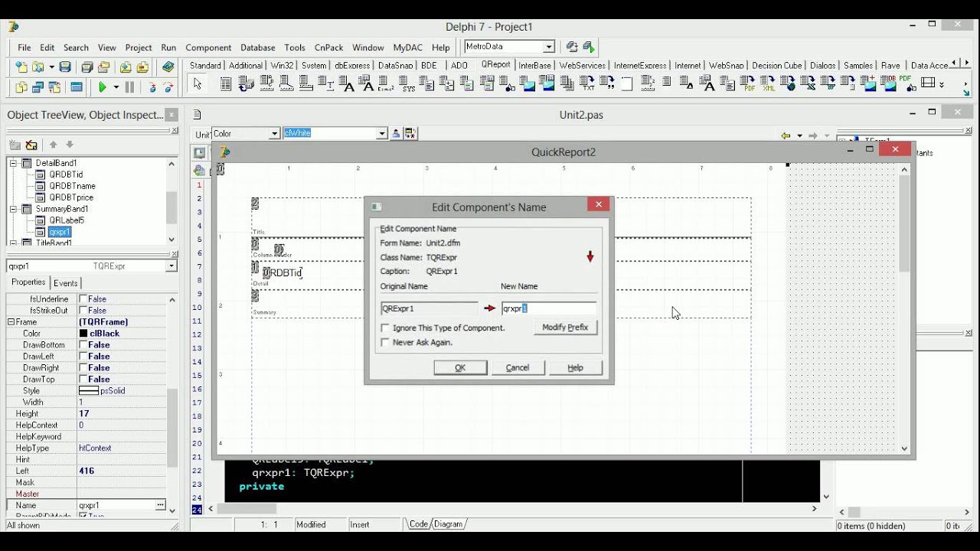
Task: Click the psSolid style swatch
Action: click(x=89, y=391)
